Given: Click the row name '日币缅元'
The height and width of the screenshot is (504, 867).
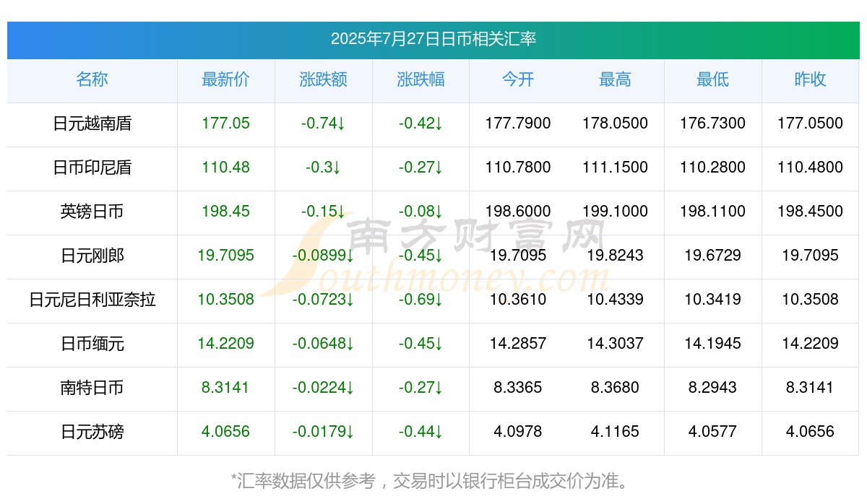Looking at the screenshot, I should pos(92,344).
